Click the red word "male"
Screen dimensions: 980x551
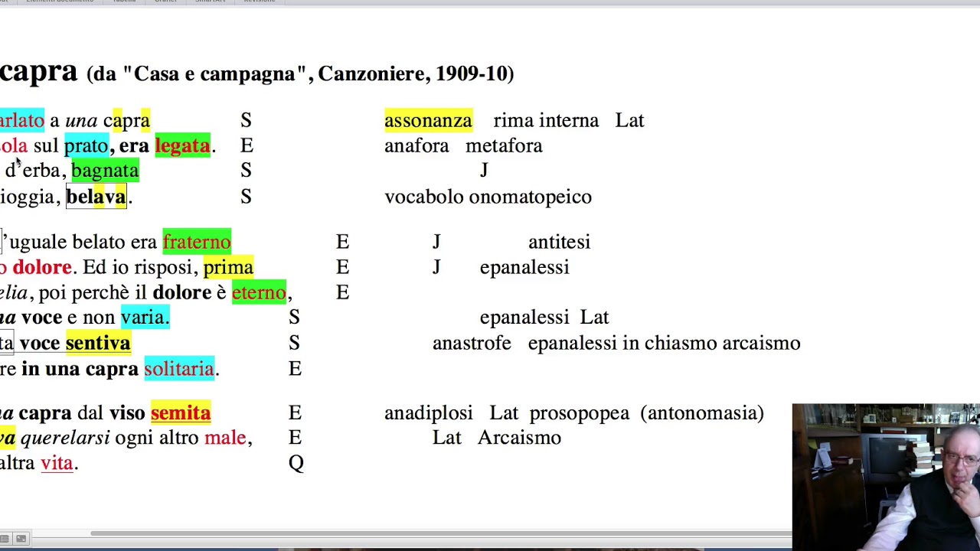coord(226,438)
